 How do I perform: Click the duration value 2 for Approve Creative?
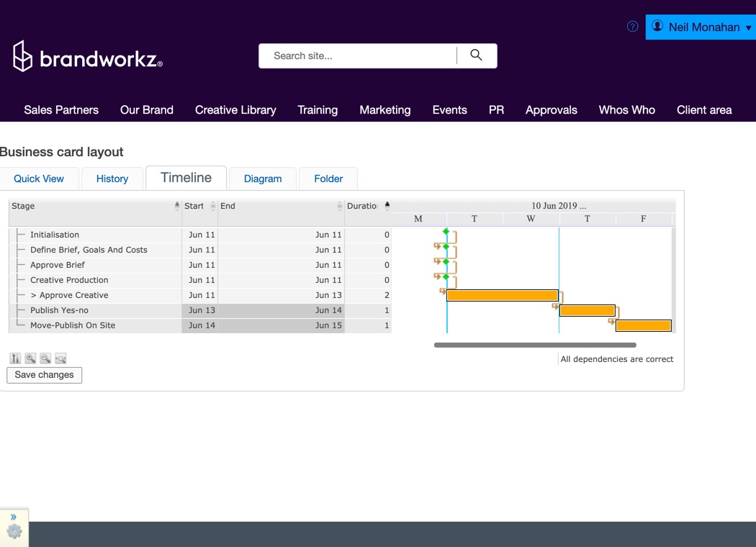[387, 295]
